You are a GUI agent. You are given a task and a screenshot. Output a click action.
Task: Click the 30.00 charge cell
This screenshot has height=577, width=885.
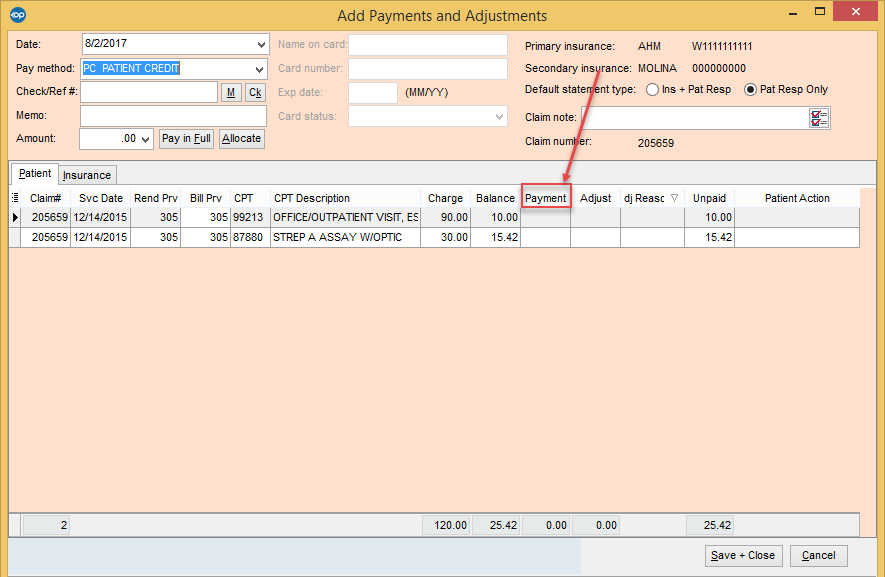tap(445, 238)
